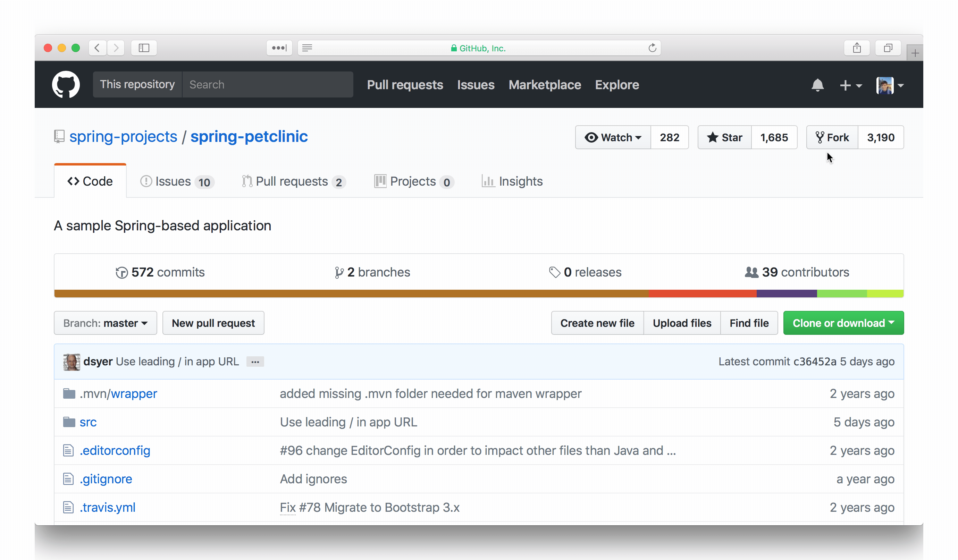Select the Insights menu tab
The image size is (958, 560).
tap(520, 181)
